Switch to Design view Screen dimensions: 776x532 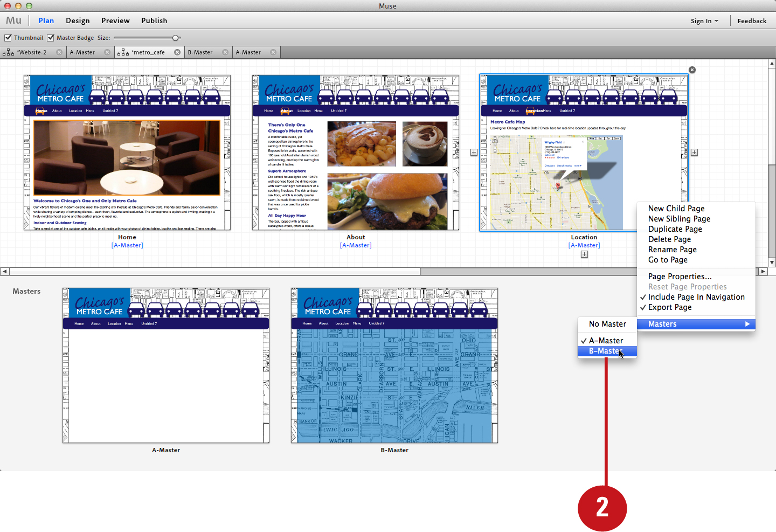[78, 20]
